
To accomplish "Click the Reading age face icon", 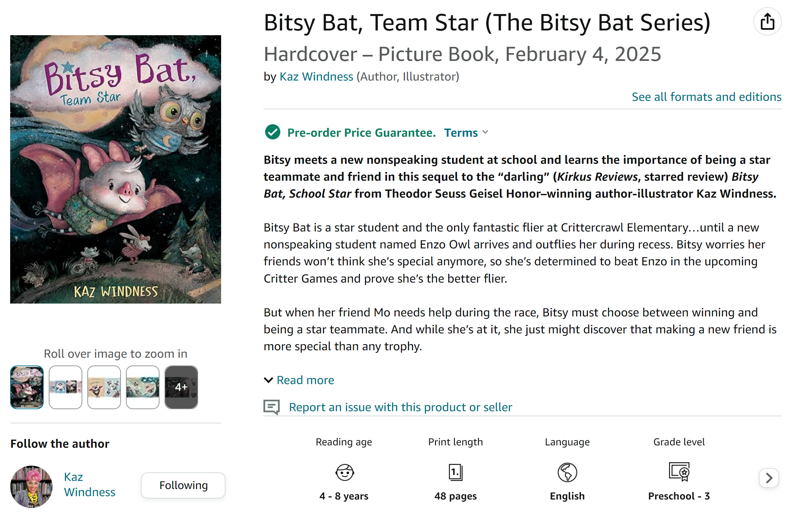I will click(x=344, y=472).
